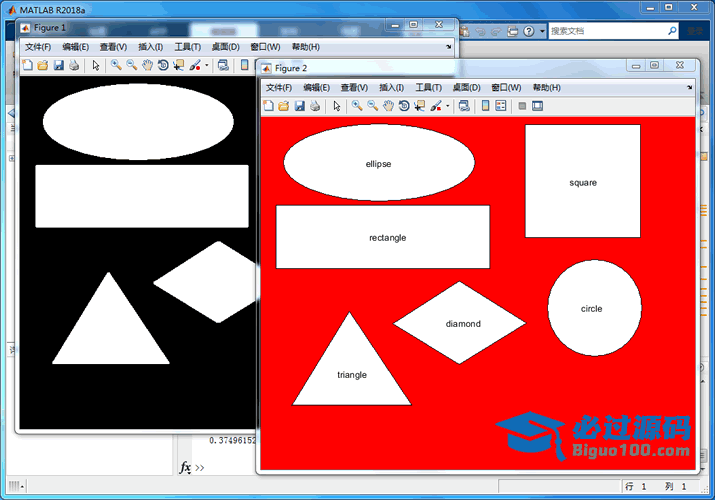
Task: Click New Figure icon in Figure 2
Action: [x=269, y=106]
